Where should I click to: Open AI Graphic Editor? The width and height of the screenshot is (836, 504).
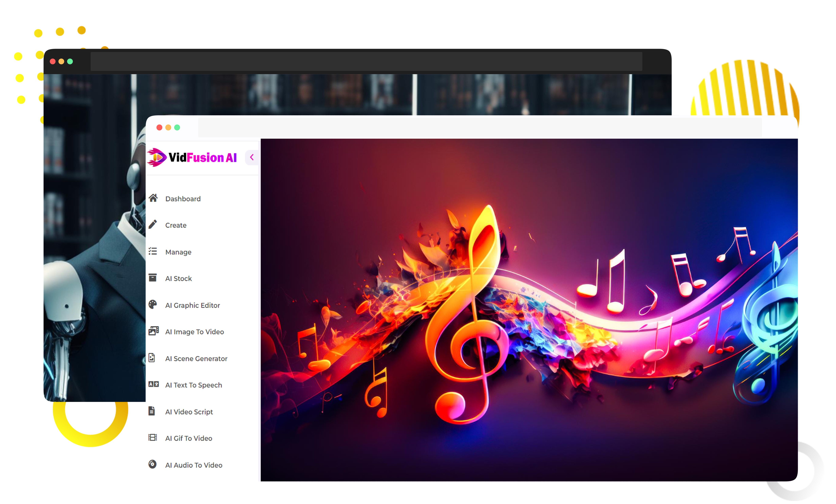192,305
